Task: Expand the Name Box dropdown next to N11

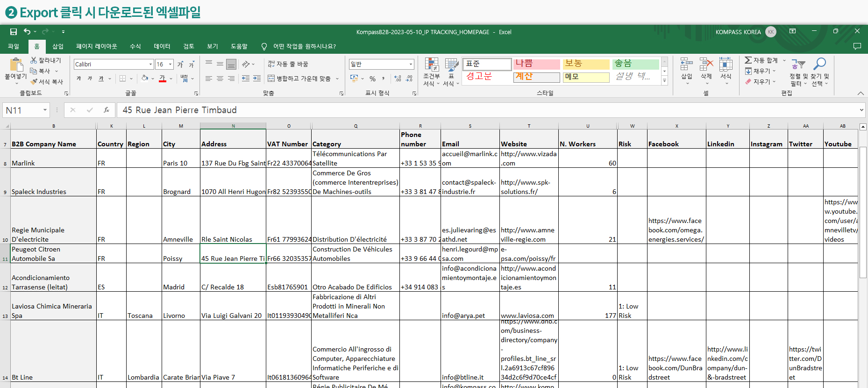Action: (x=45, y=110)
